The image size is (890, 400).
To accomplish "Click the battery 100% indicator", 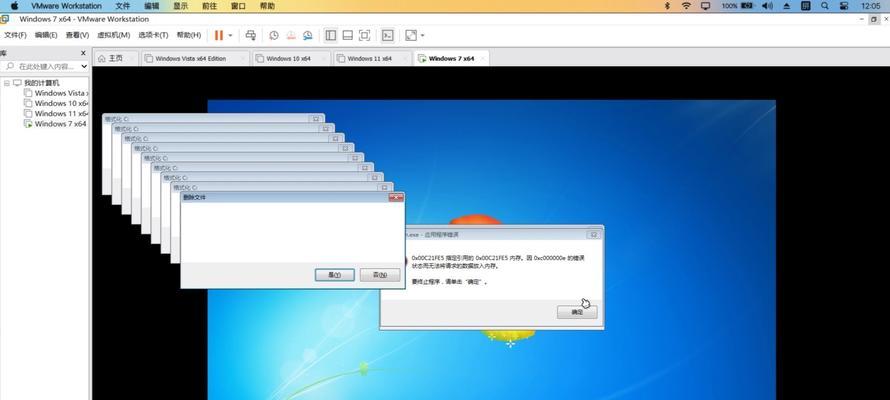I will [x=737, y=6].
